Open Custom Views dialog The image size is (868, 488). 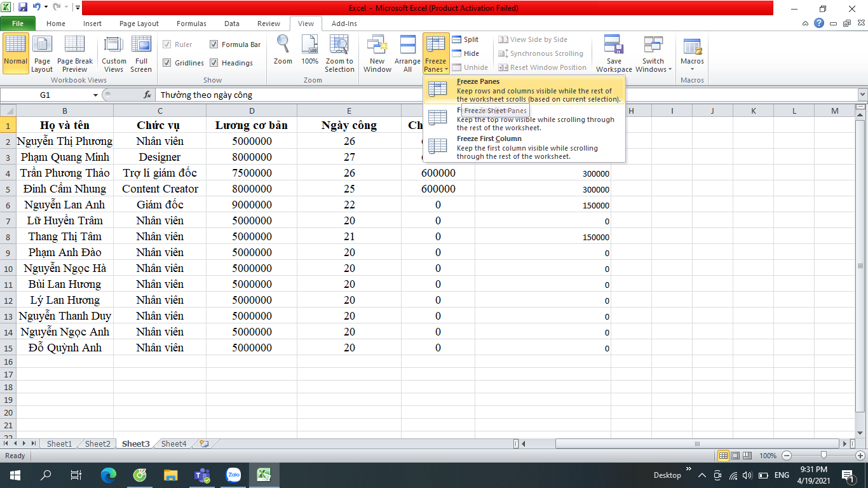coord(114,53)
